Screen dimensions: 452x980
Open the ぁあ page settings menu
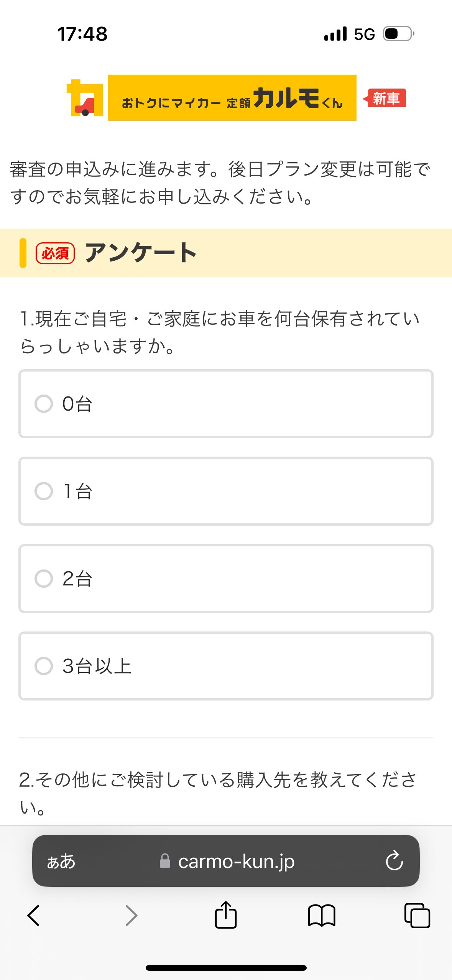[61, 861]
